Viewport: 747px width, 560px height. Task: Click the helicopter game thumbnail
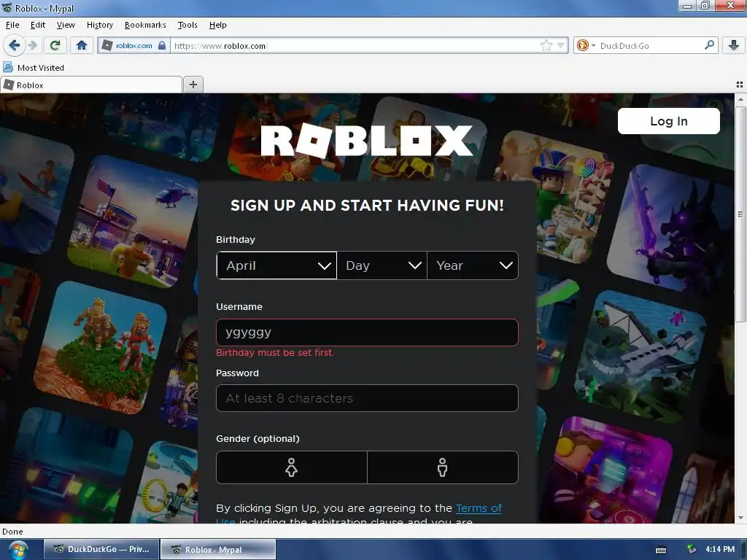click(x=133, y=222)
